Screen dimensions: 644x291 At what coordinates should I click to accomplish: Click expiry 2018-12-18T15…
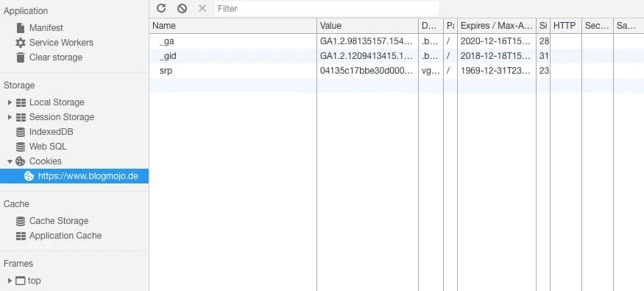click(496, 56)
